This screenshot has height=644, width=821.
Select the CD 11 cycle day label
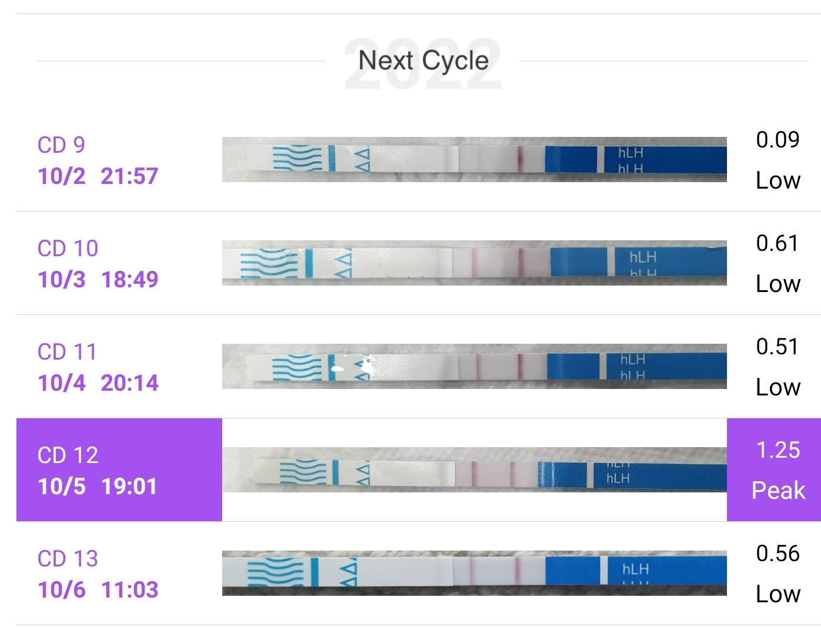66,352
